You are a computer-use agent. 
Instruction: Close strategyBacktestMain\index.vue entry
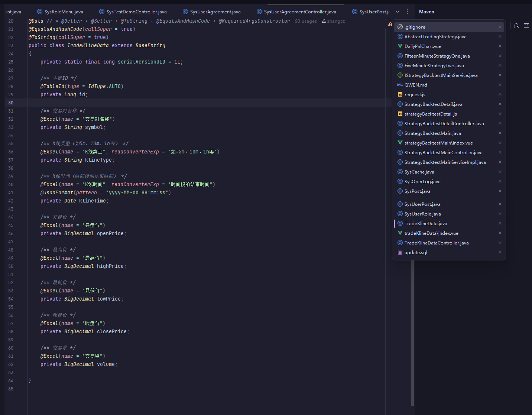500,143
